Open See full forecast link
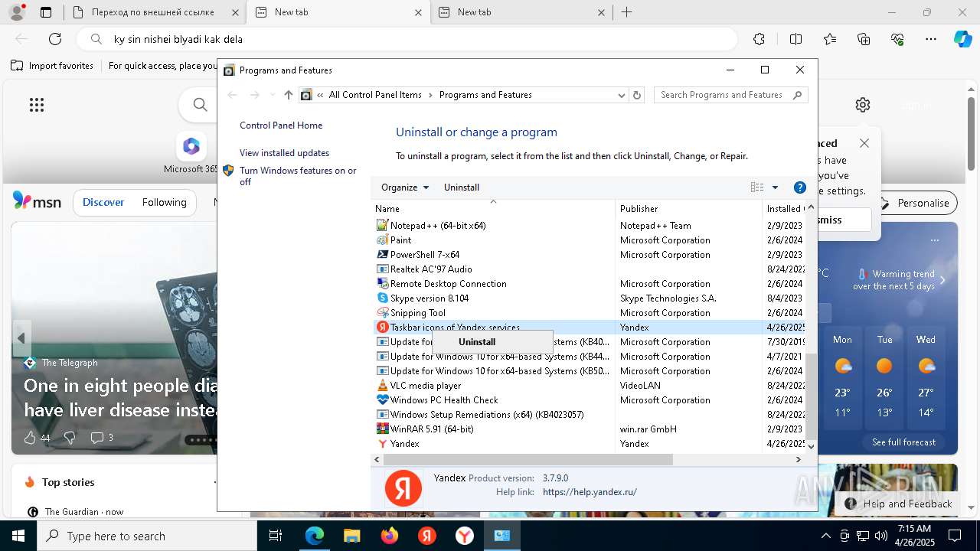The height and width of the screenshot is (551, 980). click(903, 442)
